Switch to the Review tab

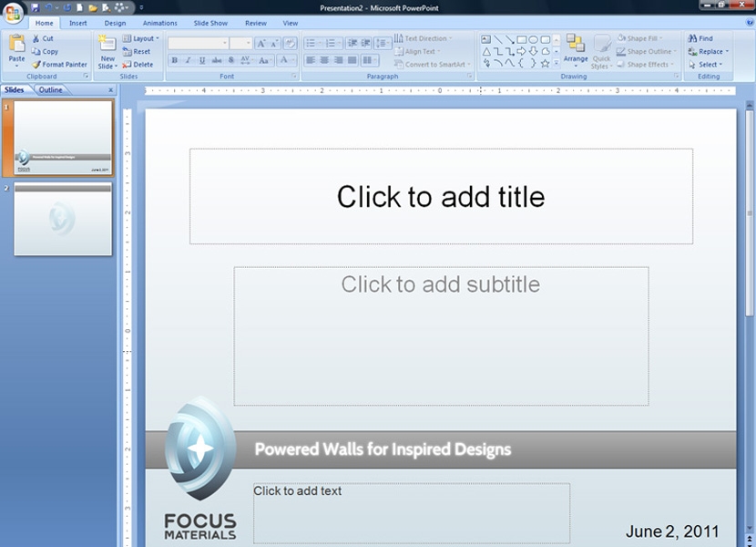click(256, 23)
